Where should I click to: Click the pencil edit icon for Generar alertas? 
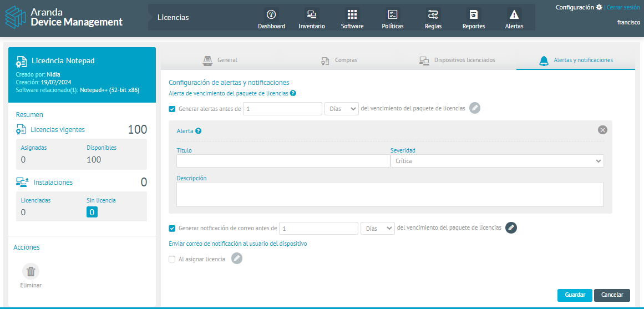[475, 108]
